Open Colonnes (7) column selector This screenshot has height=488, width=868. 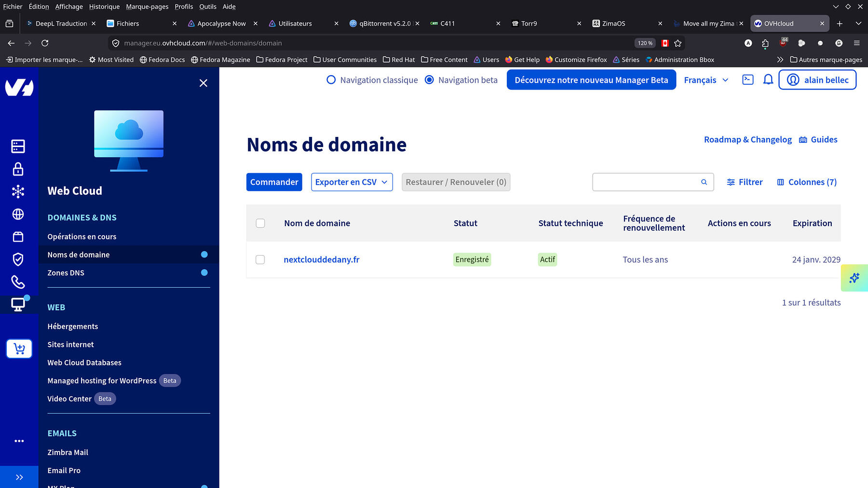[x=807, y=182]
